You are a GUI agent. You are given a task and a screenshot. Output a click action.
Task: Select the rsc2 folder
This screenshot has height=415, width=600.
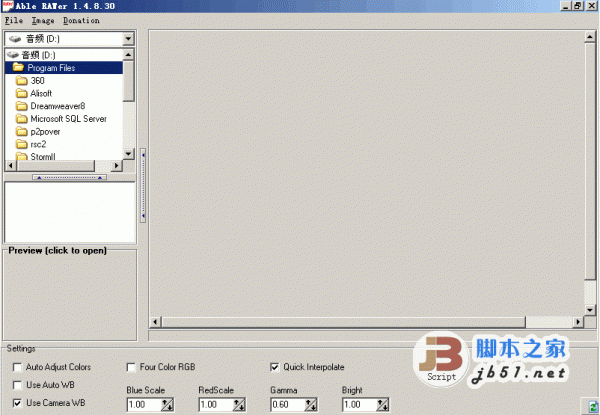(x=38, y=144)
